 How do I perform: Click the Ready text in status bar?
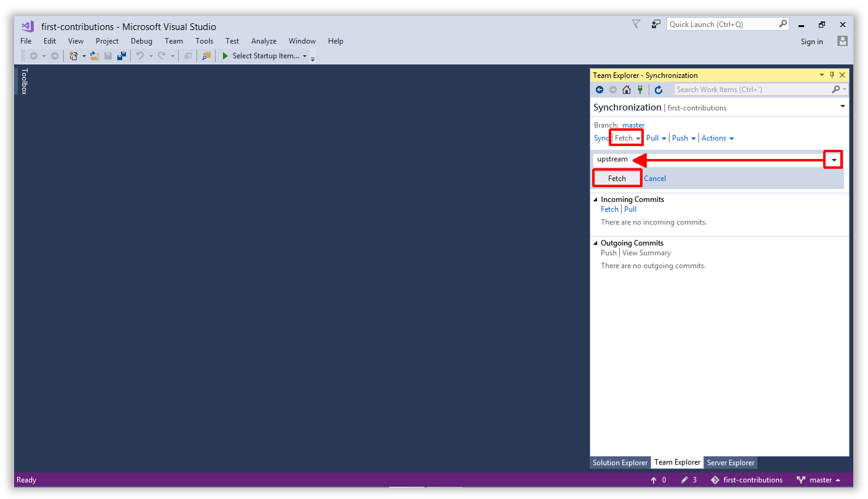tap(26, 480)
